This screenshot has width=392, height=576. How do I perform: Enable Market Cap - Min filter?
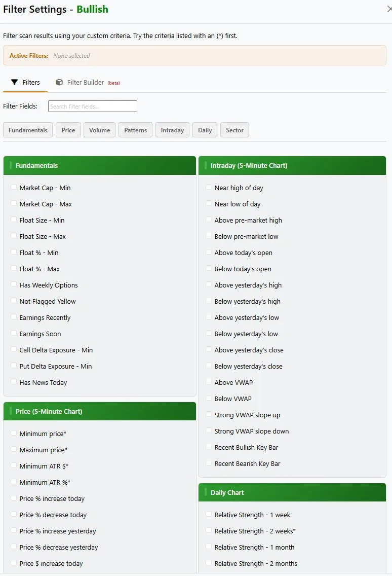[14, 187]
